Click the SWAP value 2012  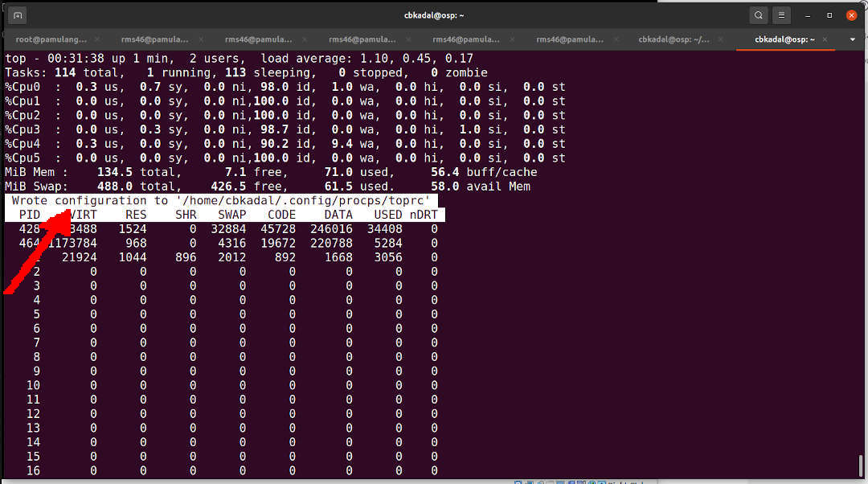tap(232, 257)
